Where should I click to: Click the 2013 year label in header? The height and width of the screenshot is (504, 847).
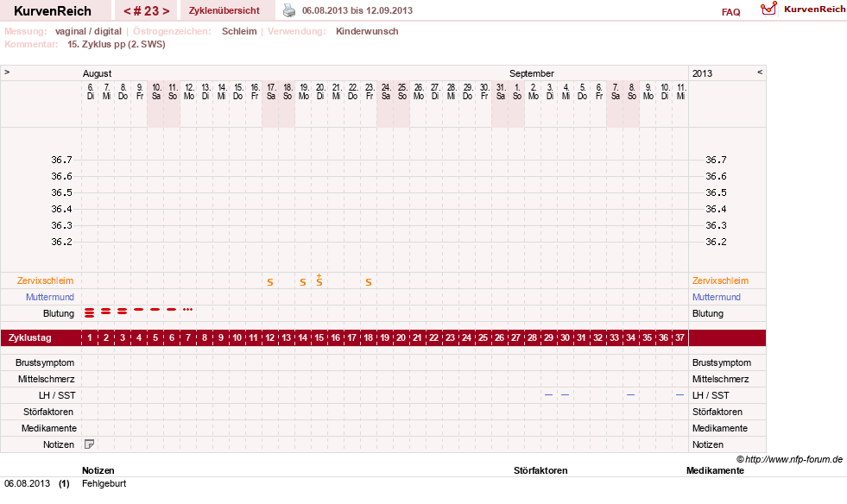coord(702,73)
